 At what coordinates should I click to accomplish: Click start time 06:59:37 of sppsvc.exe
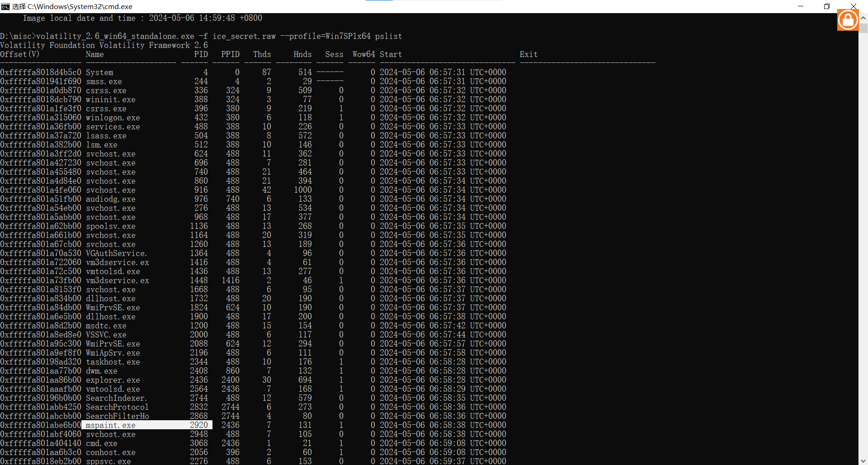tap(448, 461)
